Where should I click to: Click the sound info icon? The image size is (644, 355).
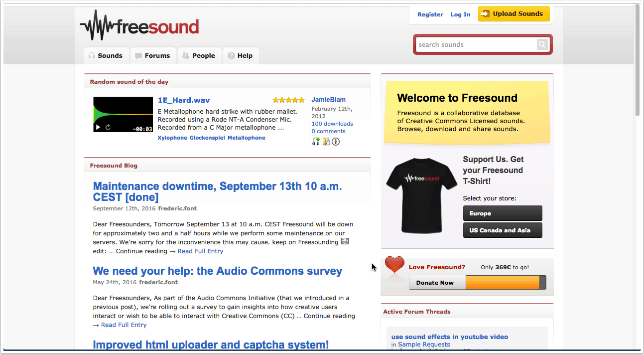coord(336,142)
